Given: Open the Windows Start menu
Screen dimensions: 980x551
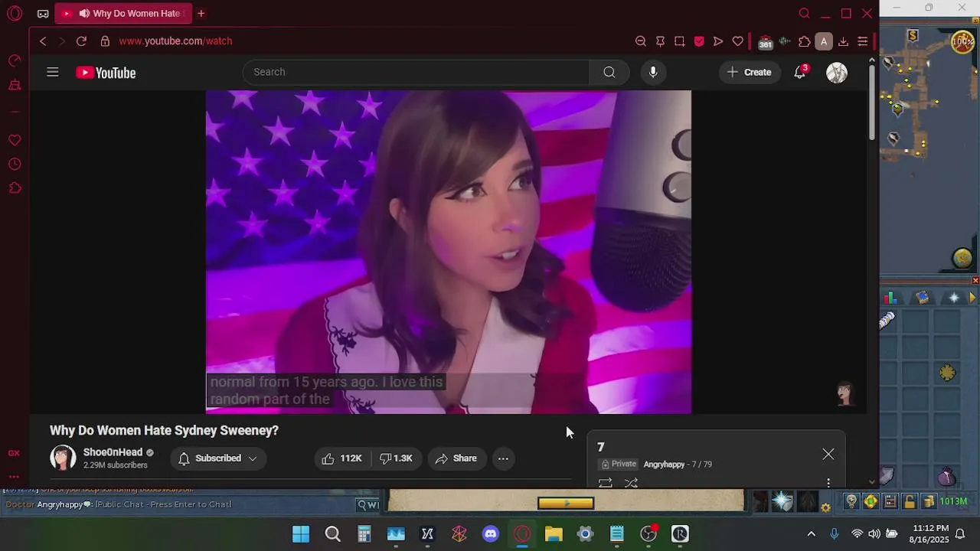Looking at the screenshot, I should pyautogui.click(x=301, y=534).
